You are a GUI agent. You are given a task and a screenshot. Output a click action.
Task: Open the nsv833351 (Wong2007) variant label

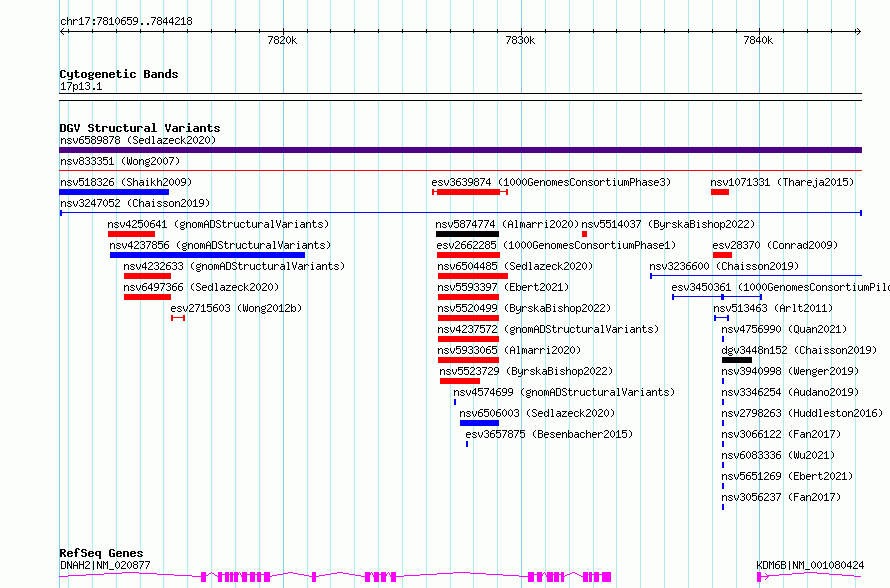click(x=120, y=161)
